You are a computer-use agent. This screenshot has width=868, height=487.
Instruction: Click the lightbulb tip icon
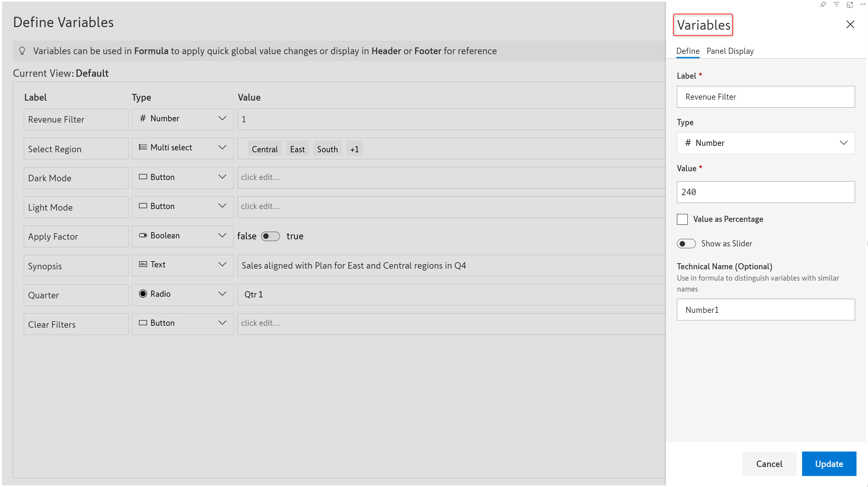click(22, 51)
